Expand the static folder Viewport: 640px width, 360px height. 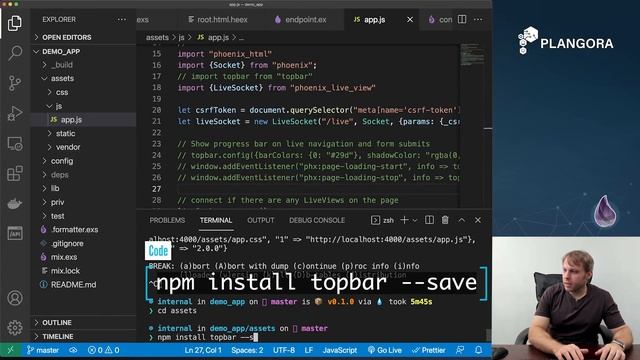pyautogui.click(x=84, y=133)
